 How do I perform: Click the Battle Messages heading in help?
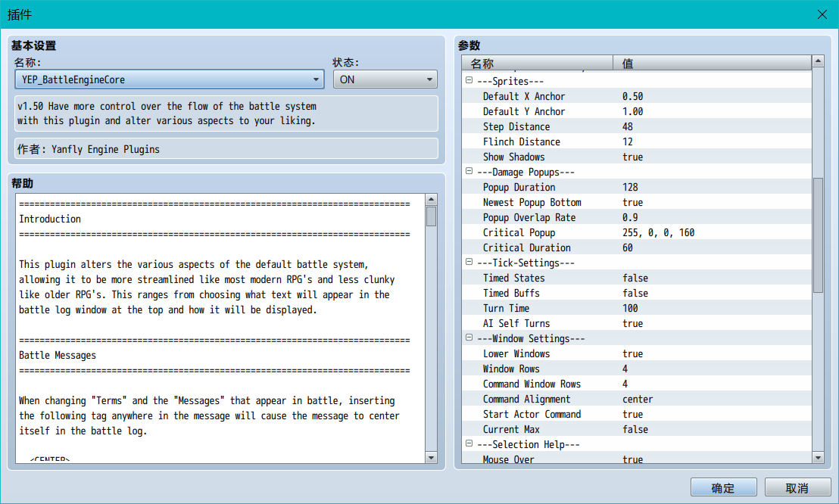click(x=58, y=355)
